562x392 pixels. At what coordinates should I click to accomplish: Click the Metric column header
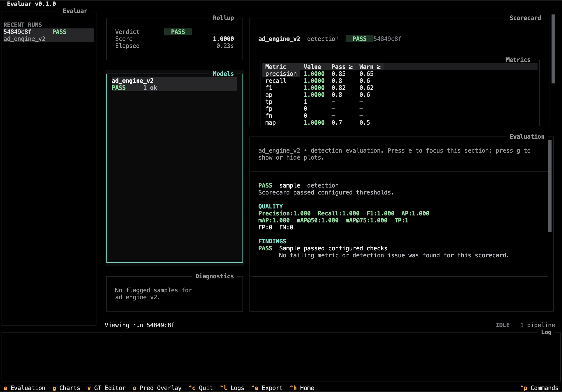[x=276, y=67]
